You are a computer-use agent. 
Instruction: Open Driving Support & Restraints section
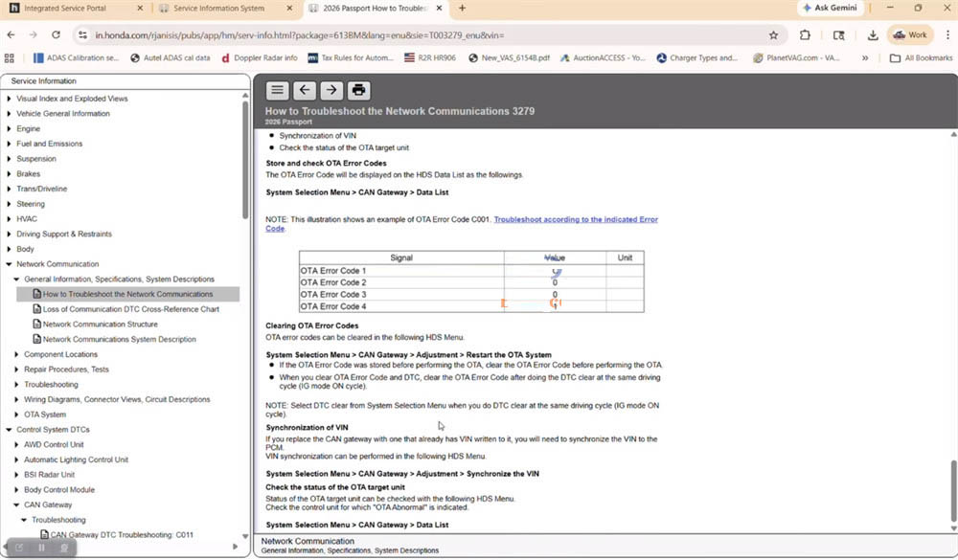(64, 234)
